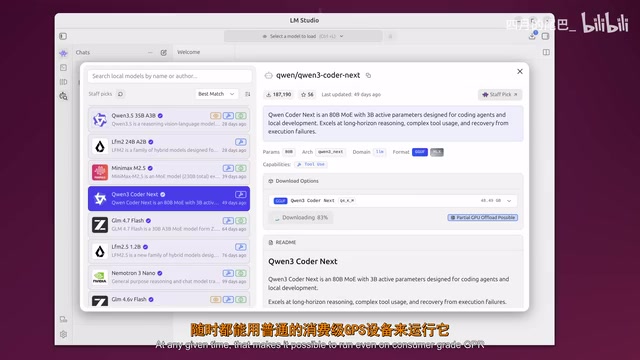Screen dimensions: 640x360
Task: Click the vision badge on Glm 4.6v Flash
Action: point(216,299)
